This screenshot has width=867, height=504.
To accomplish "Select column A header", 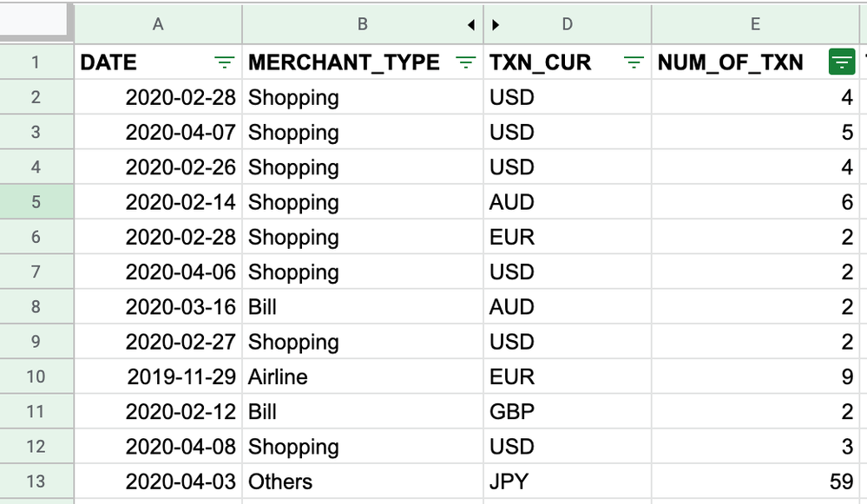I will 158,23.
